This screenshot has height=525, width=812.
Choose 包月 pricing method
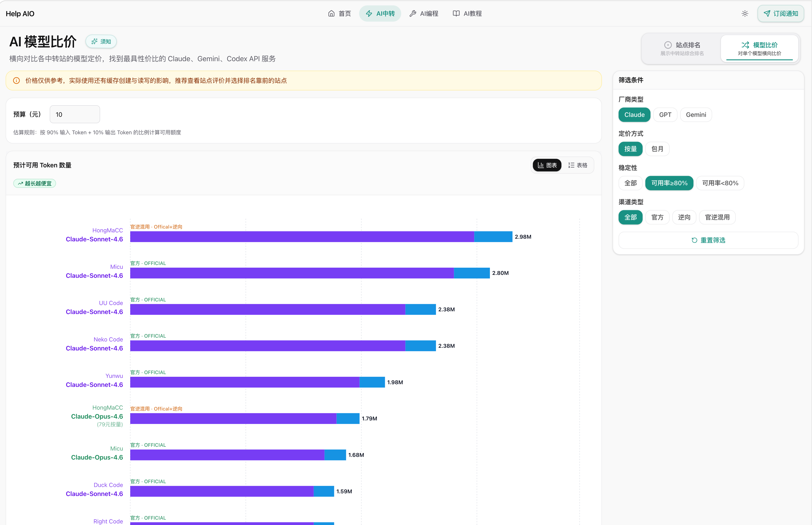[657, 149]
